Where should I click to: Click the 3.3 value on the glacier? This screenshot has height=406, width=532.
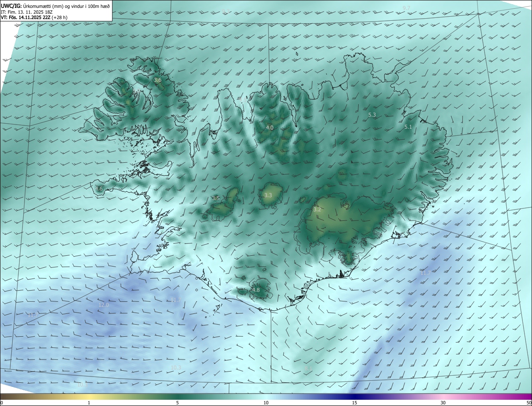[x=268, y=195]
